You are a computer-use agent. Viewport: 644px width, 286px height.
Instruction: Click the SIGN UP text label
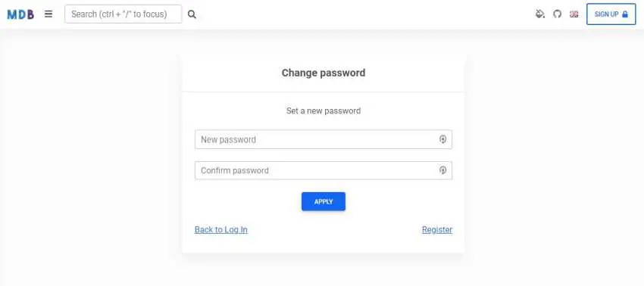pyautogui.click(x=607, y=14)
